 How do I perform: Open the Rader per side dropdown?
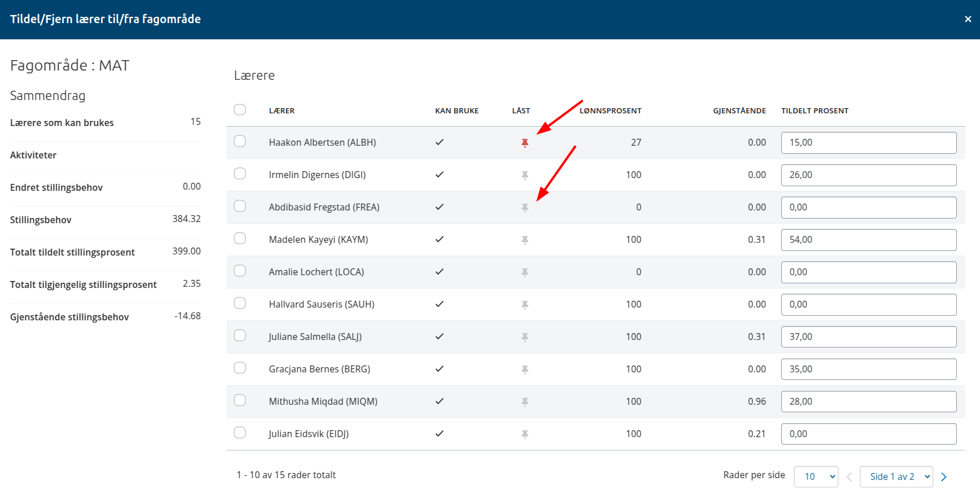[x=816, y=476]
